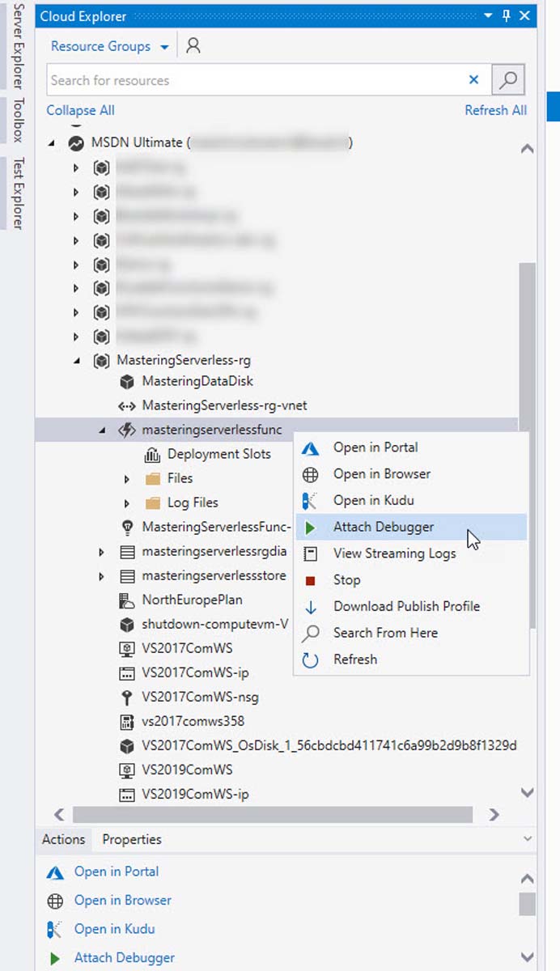Select the VS2017ComWS-ip public IP icon
Image resolution: width=560 pixels, height=971 pixels.
tap(126, 672)
